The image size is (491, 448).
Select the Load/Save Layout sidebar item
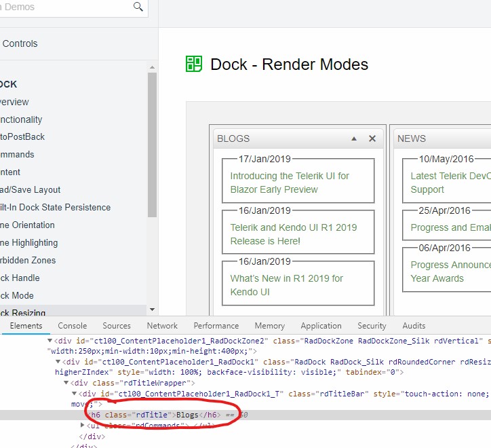coord(31,189)
